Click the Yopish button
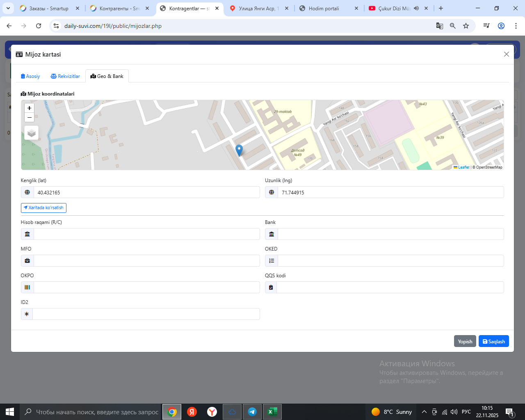Screen dimensions: 525x420 (x=465, y=341)
